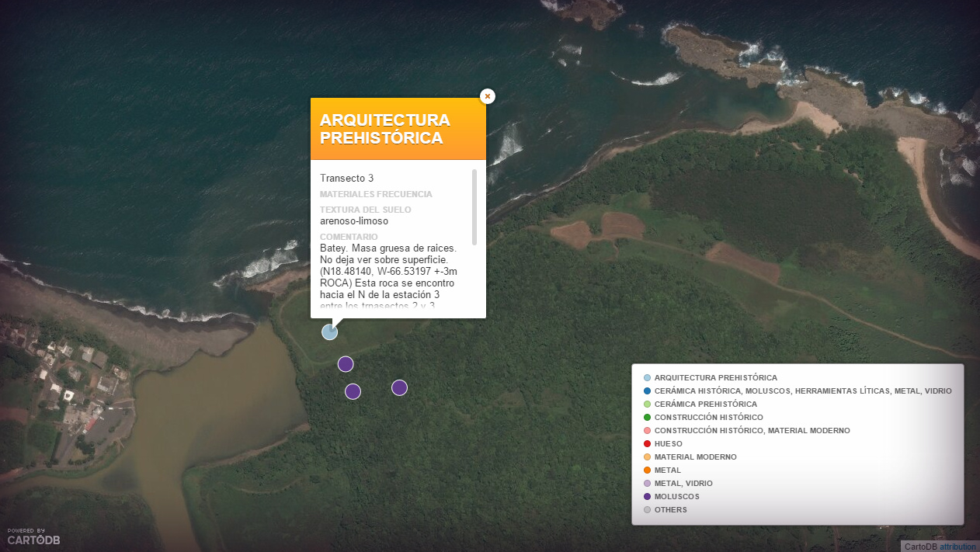Click the Transecto 3 text in popup
The width and height of the screenshot is (980, 552).
point(346,179)
